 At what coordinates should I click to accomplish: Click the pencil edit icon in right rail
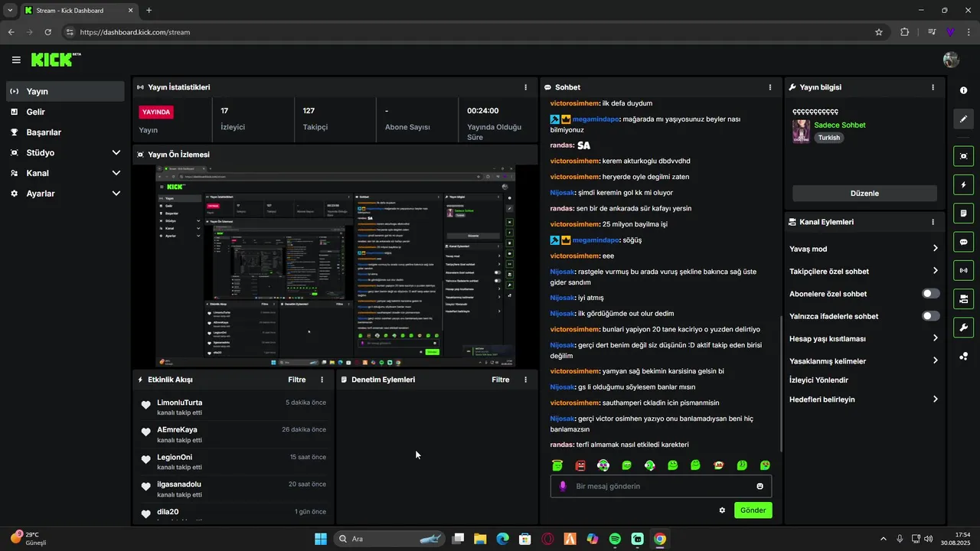[x=963, y=119]
